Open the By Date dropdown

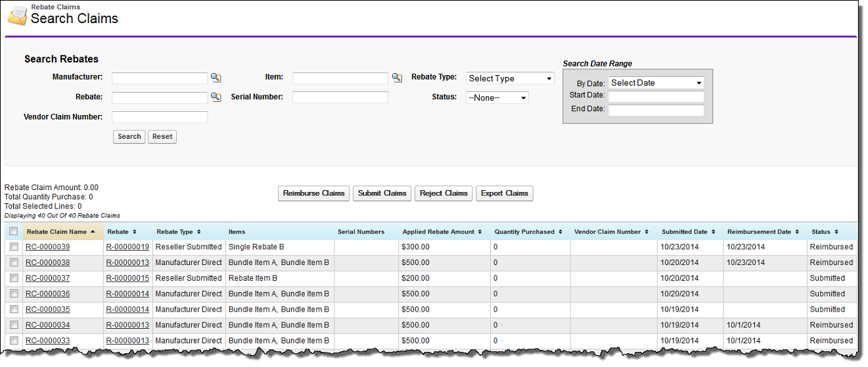pyautogui.click(x=656, y=83)
